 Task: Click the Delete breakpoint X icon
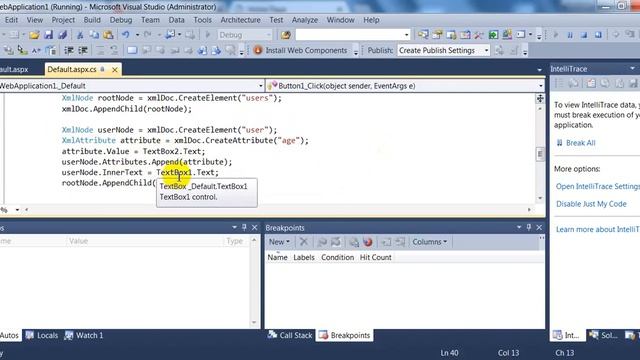(304, 242)
